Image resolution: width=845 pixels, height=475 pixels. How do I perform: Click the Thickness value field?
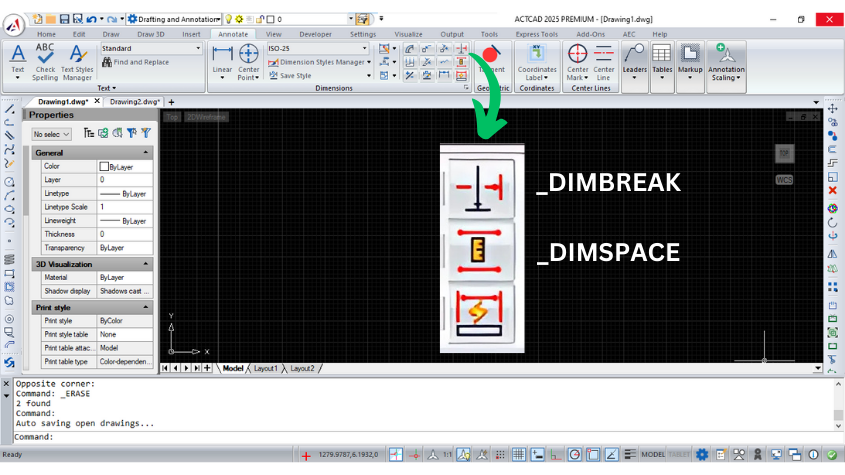(x=124, y=234)
